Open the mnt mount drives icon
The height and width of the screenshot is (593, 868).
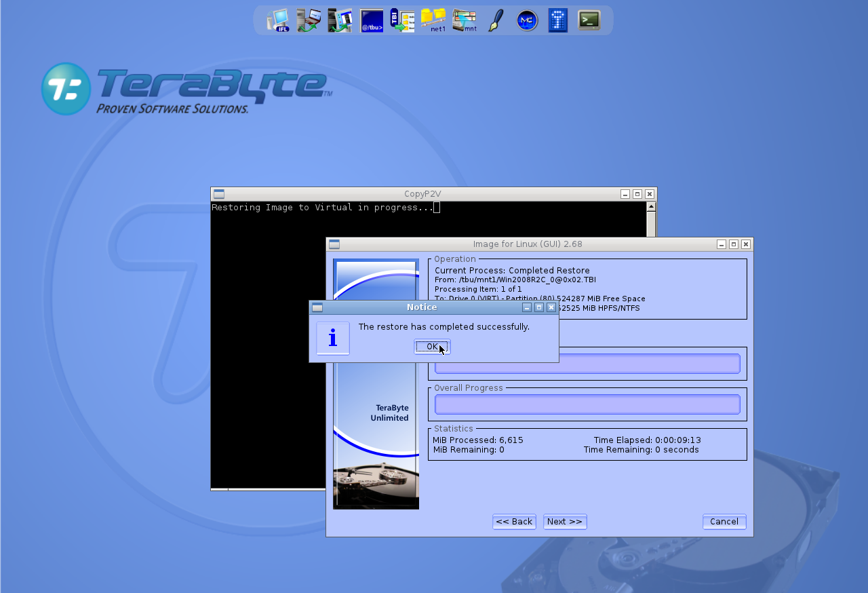point(465,20)
